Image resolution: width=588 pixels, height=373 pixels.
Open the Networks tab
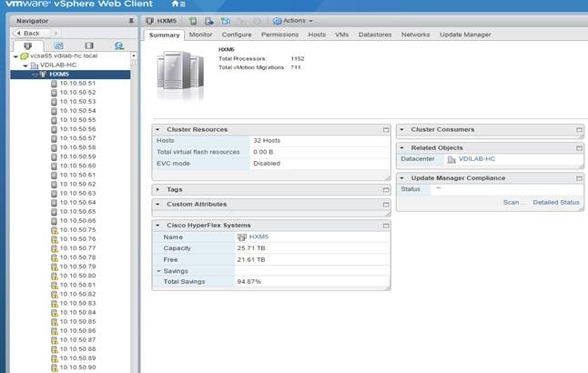pyautogui.click(x=415, y=35)
